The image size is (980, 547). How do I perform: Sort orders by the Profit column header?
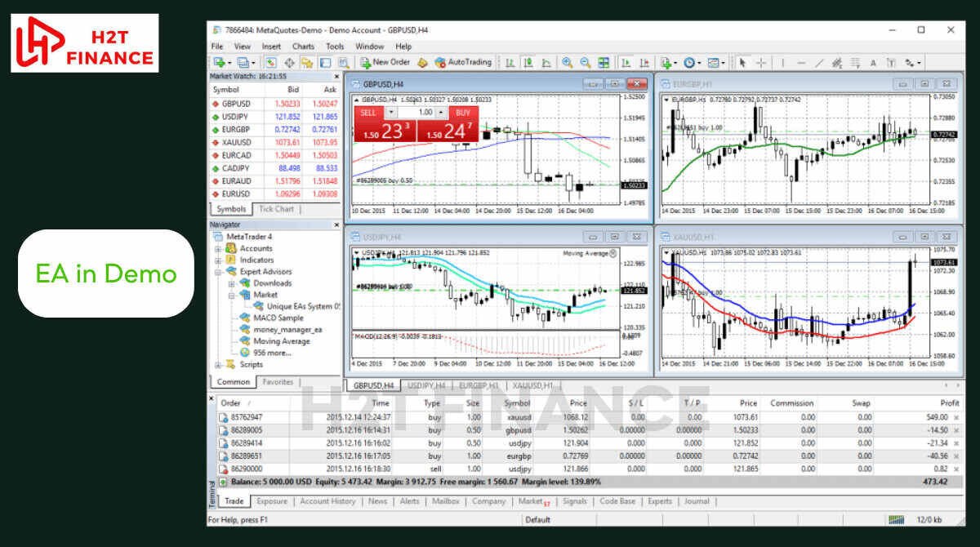tap(950, 402)
